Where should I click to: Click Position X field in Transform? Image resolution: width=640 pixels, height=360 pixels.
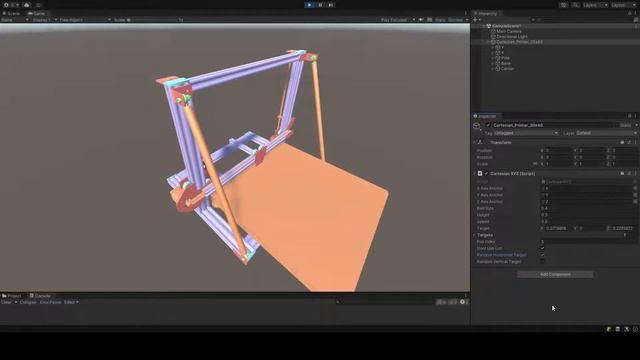point(558,151)
